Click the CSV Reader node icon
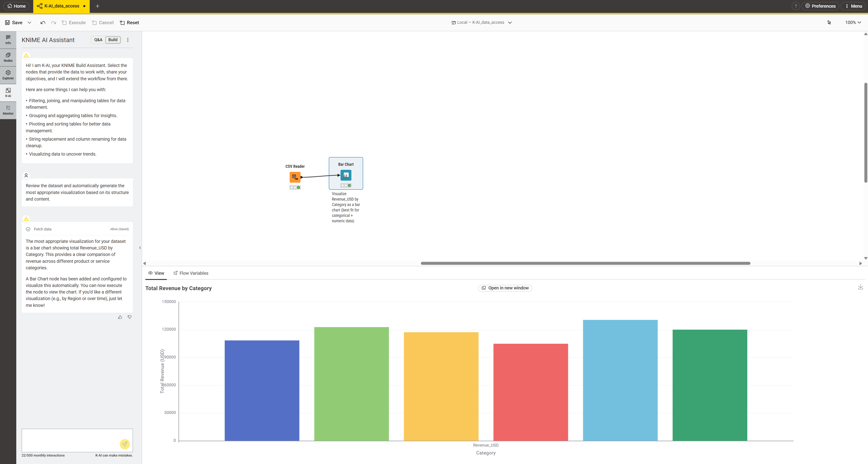The width and height of the screenshot is (868, 464). point(295,177)
